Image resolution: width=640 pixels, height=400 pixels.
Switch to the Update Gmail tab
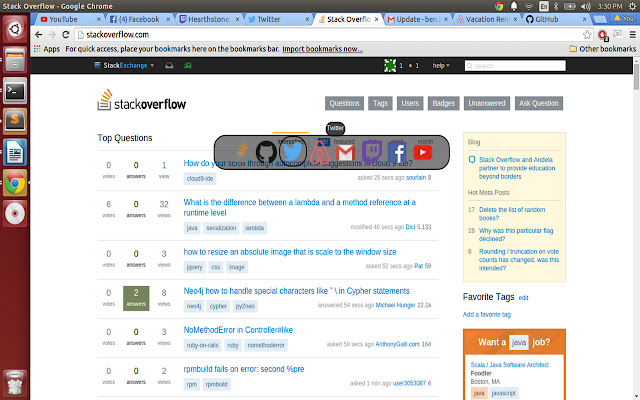pyautogui.click(x=416, y=19)
